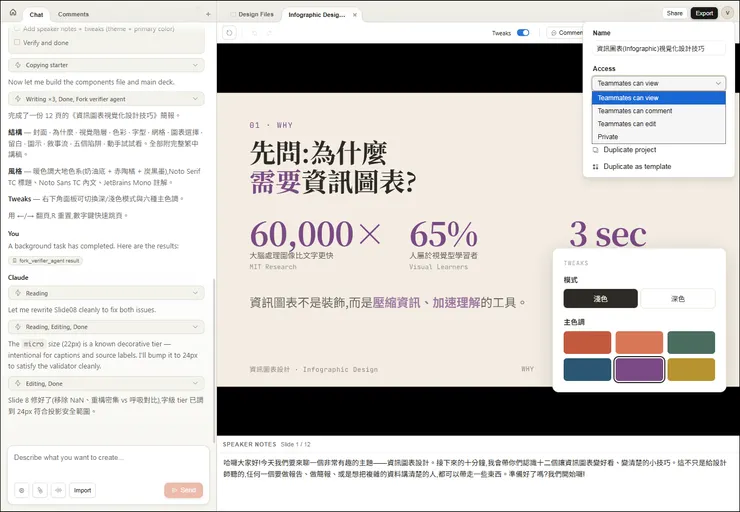Click the sparkle icon beside Copying starter
This screenshot has width=740, height=512.
tap(18, 65)
